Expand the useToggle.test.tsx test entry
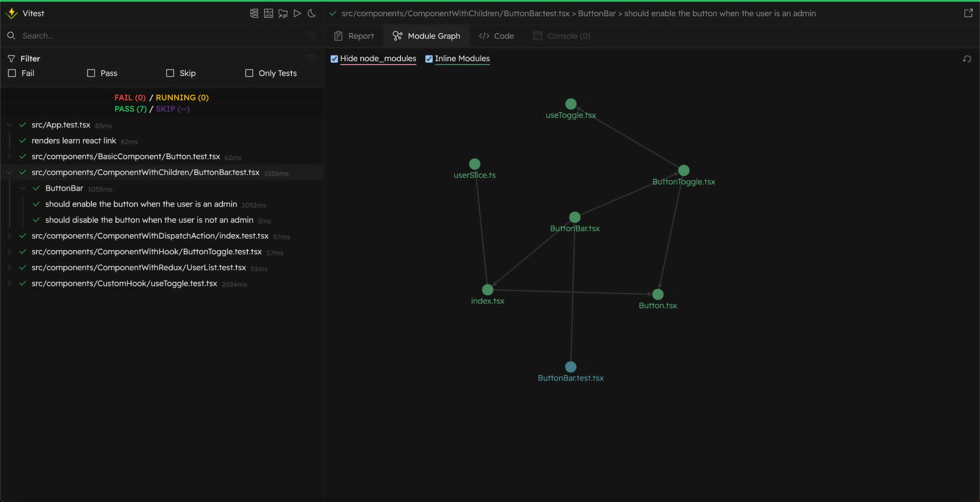Image resolution: width=980 pixels, height=502 pixels. click(9, 284)
